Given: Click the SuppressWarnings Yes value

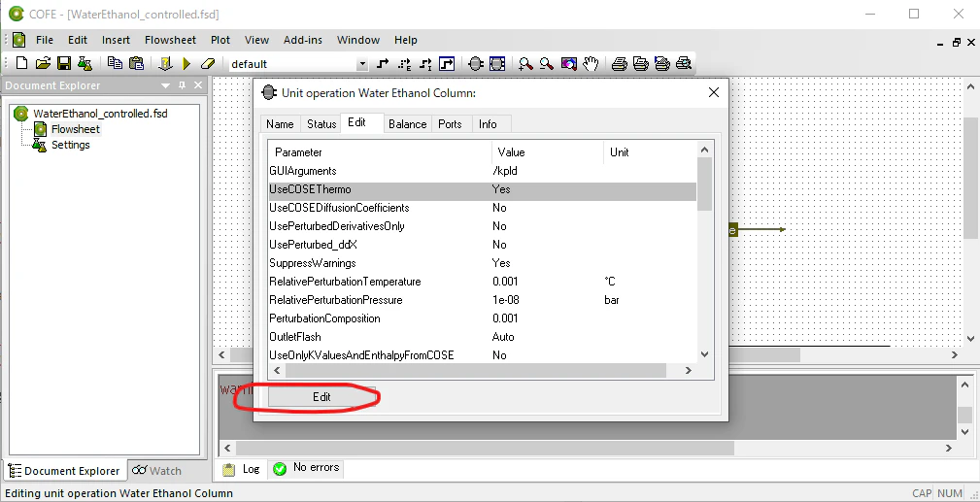Looking at the screenshot, I should coord(501,263).
